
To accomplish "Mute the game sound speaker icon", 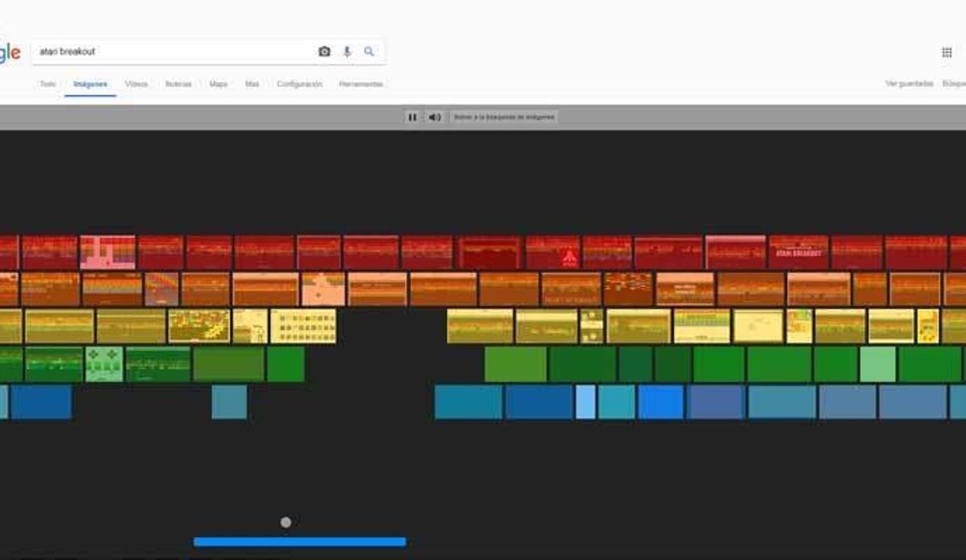I will tap(435, 117).
